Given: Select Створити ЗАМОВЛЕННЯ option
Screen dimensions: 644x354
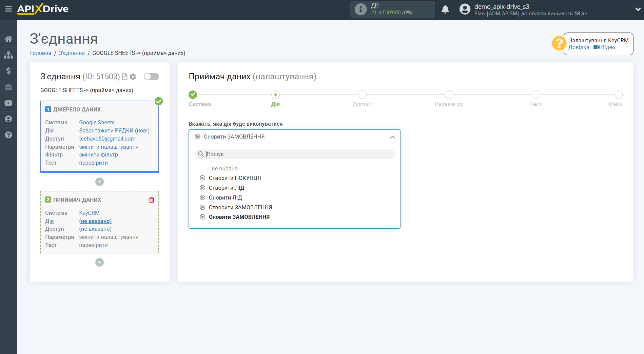Looking at the screenshot, I should pyautogui.click(x=240, y=207).
